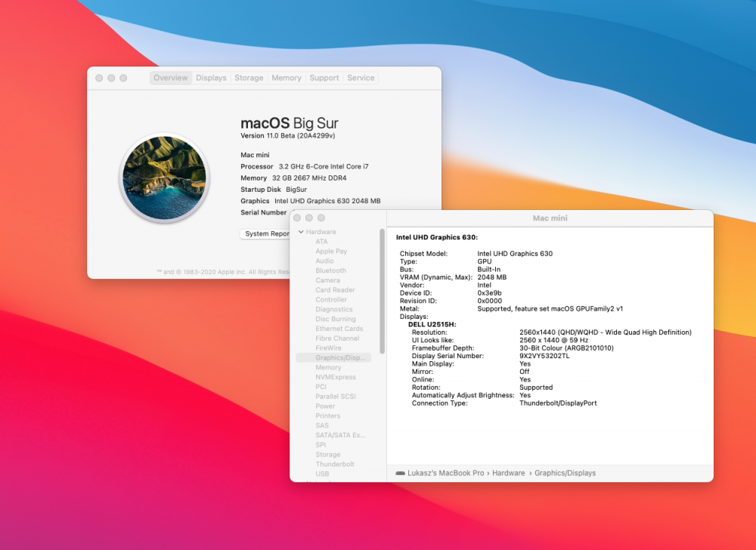756x550 pixels.
Task: Click the Mac mini title of System Report
Action: [550, 218]
